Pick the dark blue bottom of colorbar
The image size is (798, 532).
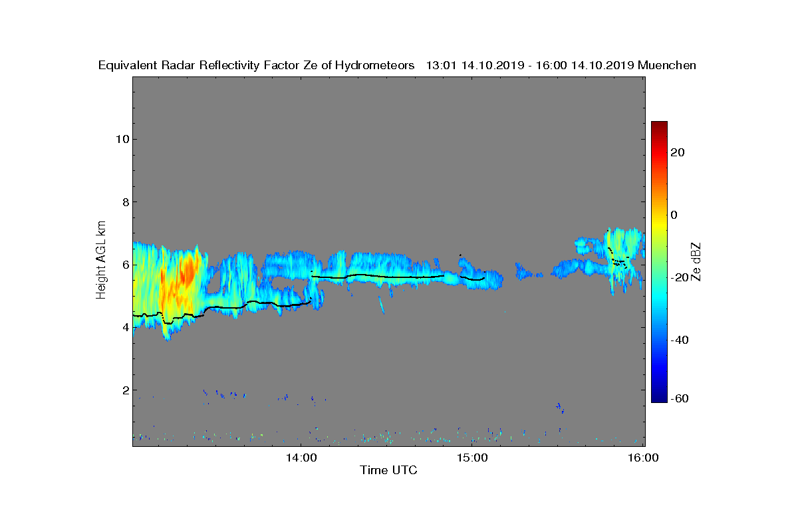659,398
